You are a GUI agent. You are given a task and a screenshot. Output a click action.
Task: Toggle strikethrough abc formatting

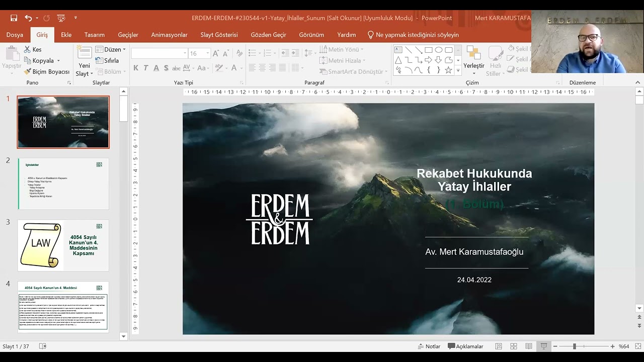coord(176,68)
